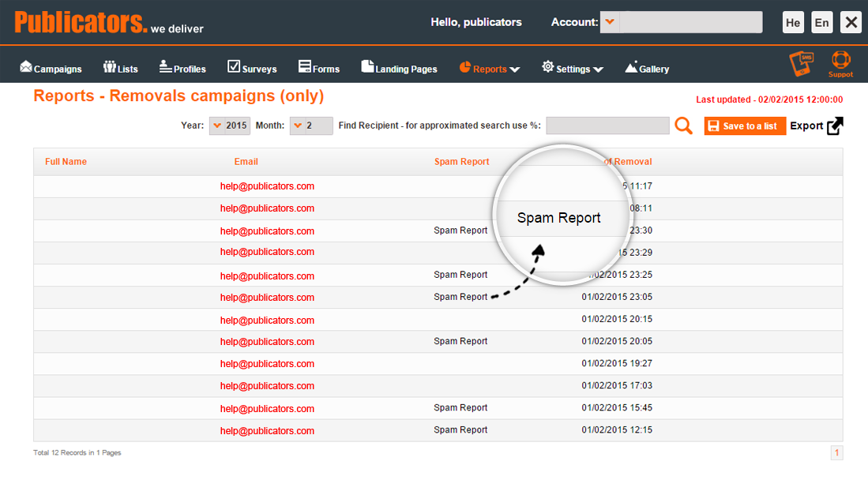This screenshot has width=868, height=480.
Task: Close the app with X button
Action: 851,23
